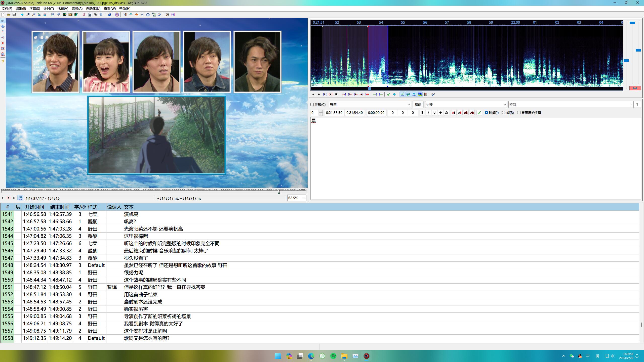Play the current audio selection

[325, 94]
